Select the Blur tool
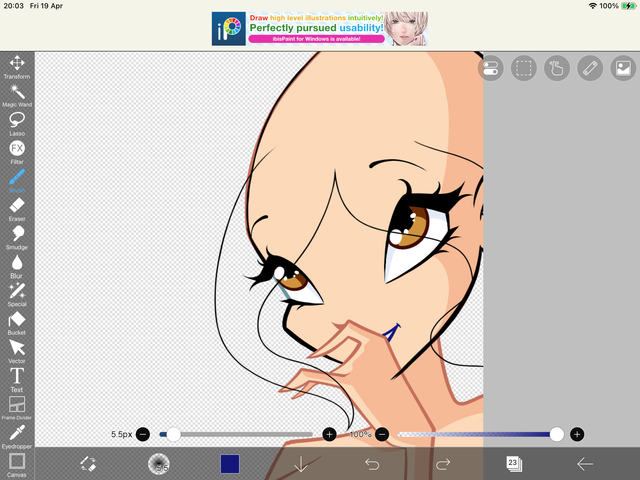640x480 pixels. pyautogui.click(x=17, y=267)
